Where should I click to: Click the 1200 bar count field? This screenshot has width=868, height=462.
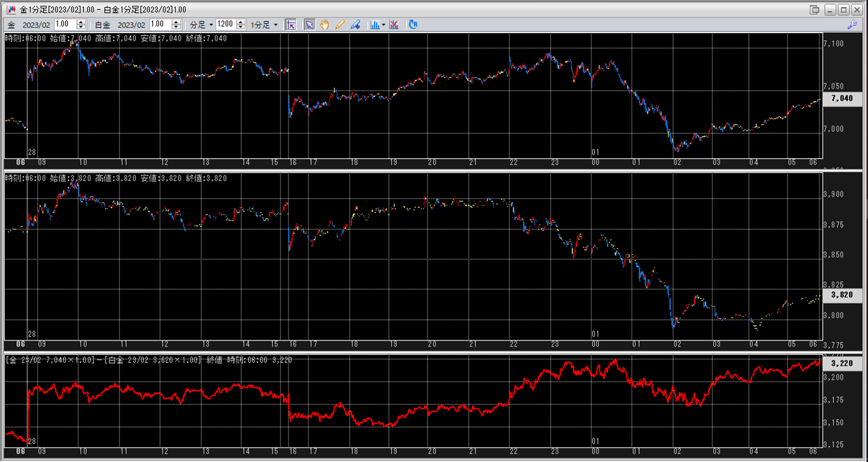[x=225, y=24]
